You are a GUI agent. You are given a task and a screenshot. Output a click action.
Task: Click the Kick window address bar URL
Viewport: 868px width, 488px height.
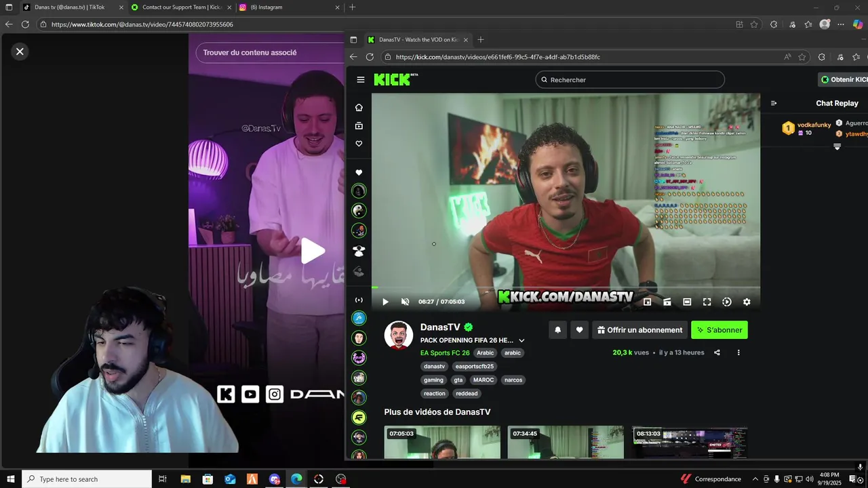pos(498,57)
